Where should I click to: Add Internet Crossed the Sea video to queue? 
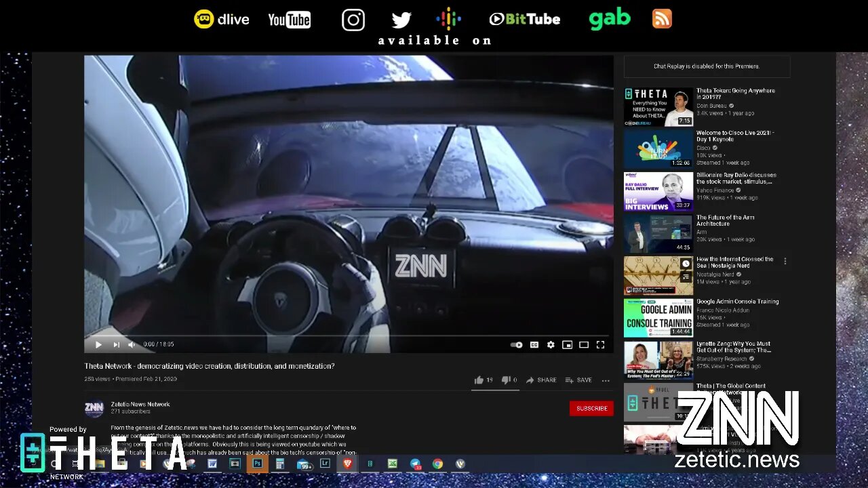pyautogui.click(x=686, y=277)
